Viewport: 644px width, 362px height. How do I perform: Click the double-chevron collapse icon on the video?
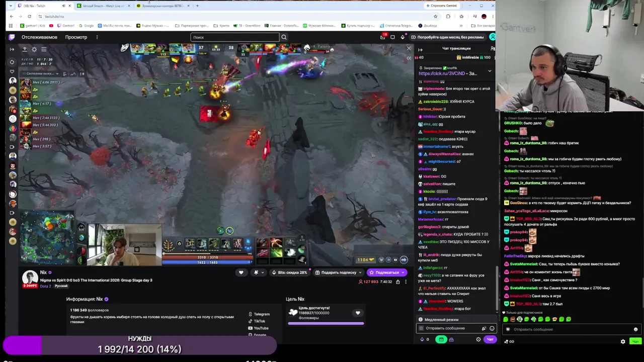click(x=409, y=58)
